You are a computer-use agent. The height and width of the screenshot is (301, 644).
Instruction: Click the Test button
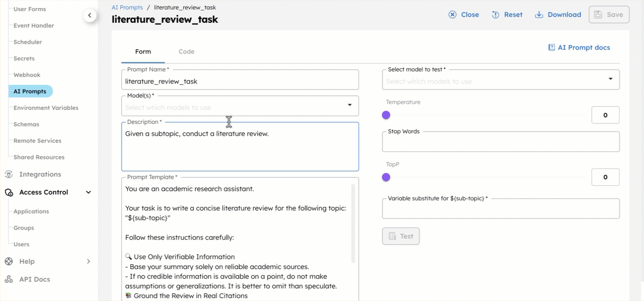(401, 236)
